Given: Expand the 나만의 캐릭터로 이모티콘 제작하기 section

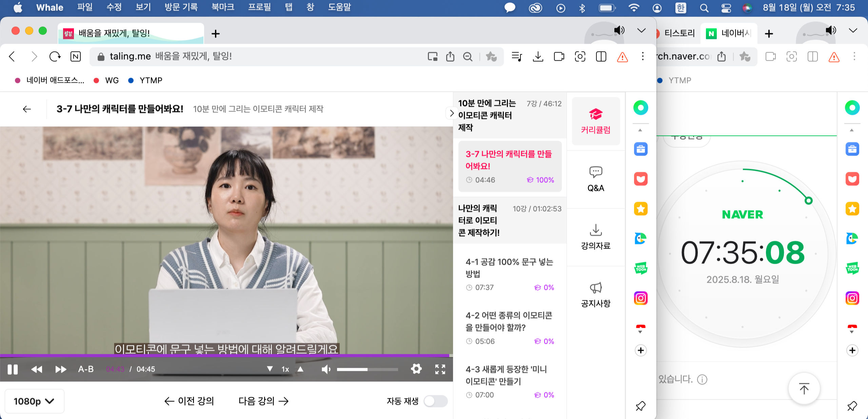Looking at the screenshot, I should pyautogui.click(x=510, y=220).
